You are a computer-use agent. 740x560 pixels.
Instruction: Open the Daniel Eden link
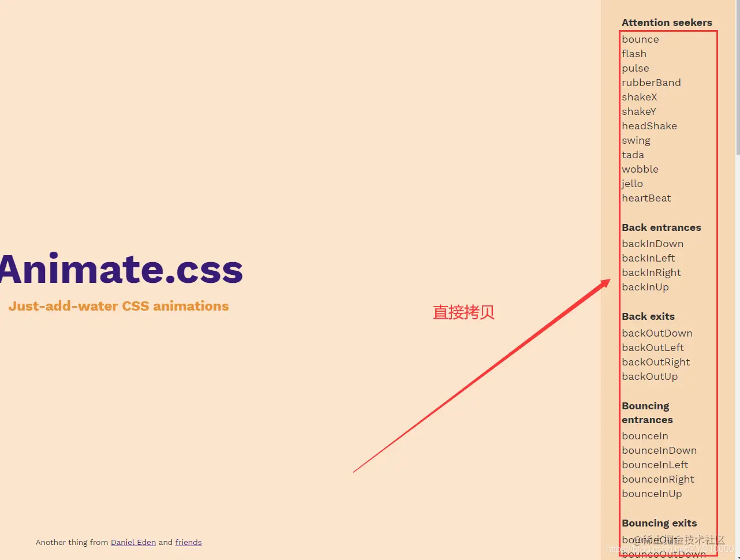click(133, 542)
